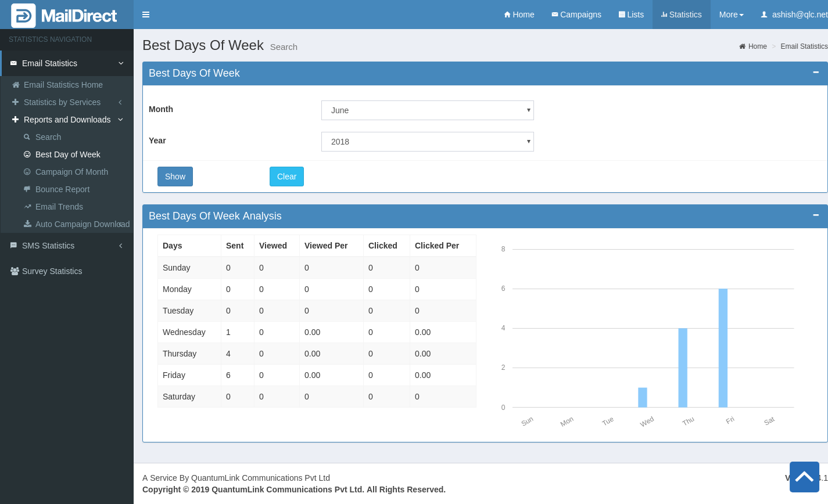Viewport: 828px width, 504px height.
Task: Open Campaign Of Month report link
Action: coord(71,172)
